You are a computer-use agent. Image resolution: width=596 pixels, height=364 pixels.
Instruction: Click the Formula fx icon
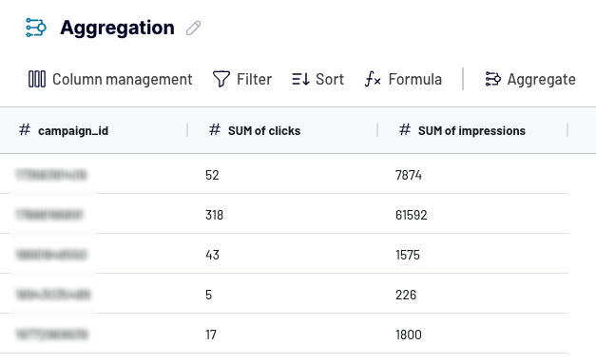[373, 79]
